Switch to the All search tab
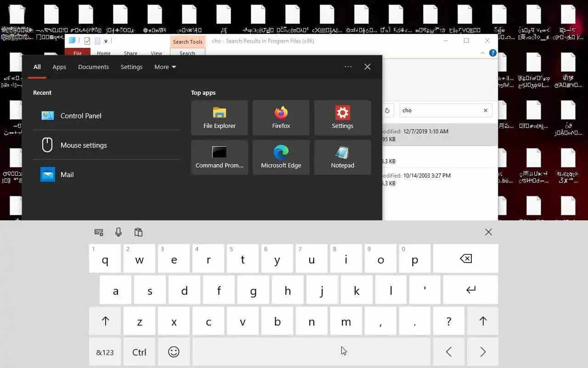588x368 pixels. (37, 67)
